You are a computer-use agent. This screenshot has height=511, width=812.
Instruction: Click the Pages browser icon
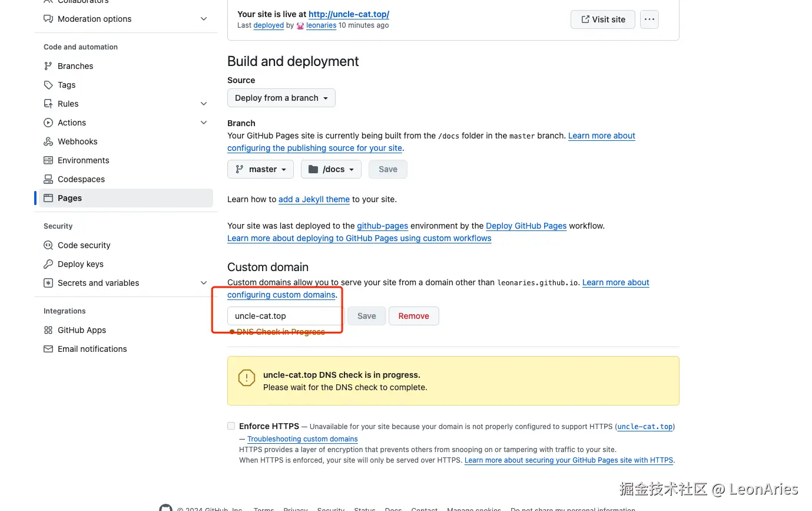point(48,198)
